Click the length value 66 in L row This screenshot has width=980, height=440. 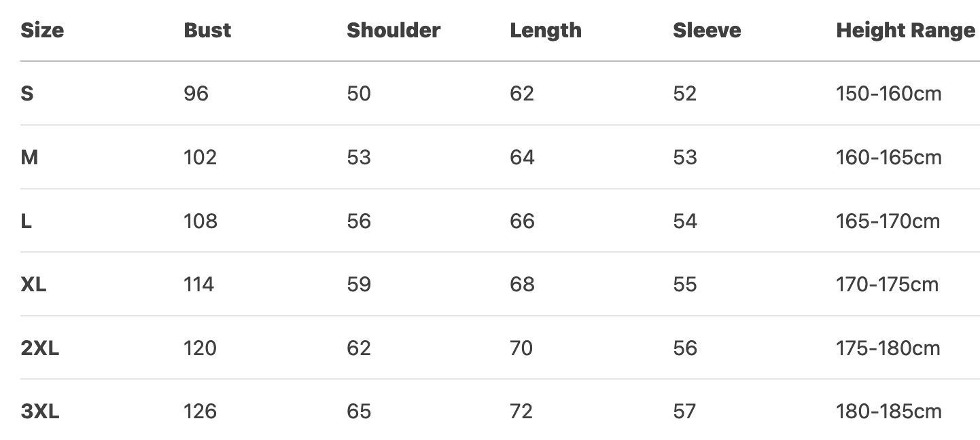coord(522,221)
